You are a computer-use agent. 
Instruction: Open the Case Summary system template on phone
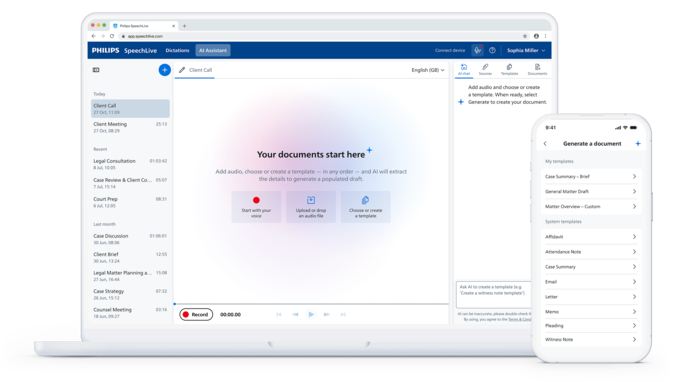591,267
